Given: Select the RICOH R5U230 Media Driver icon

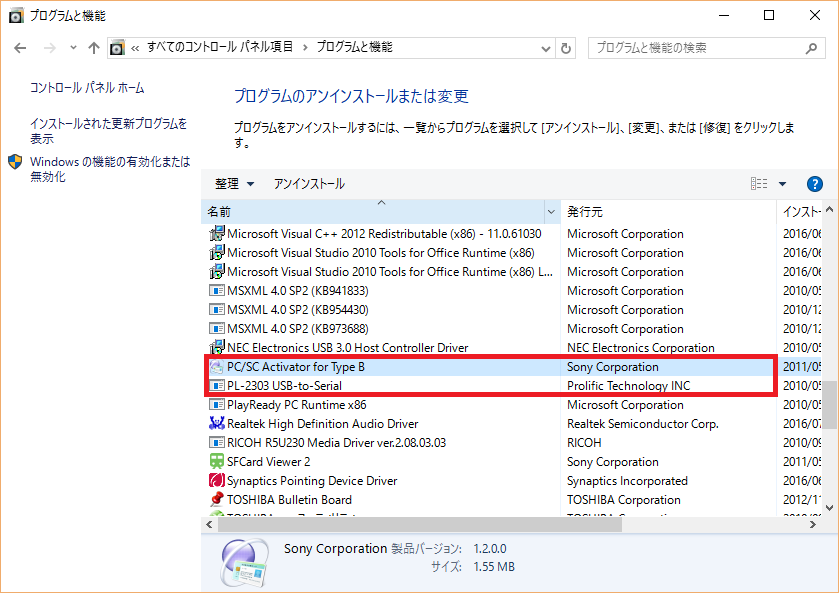Looking at the screenshot, I should pos(217,443).
